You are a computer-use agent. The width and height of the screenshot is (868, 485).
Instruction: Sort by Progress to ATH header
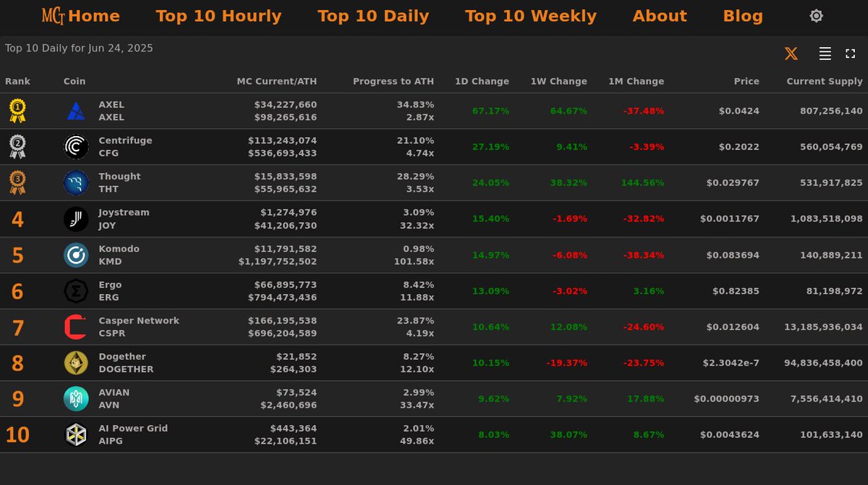[x=393, y=82]
